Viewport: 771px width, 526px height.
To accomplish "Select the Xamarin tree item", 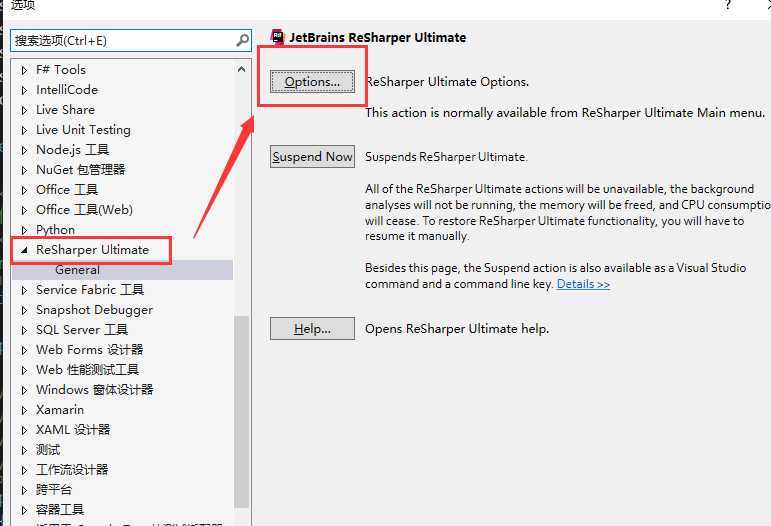I will click(x=60, y=410).
